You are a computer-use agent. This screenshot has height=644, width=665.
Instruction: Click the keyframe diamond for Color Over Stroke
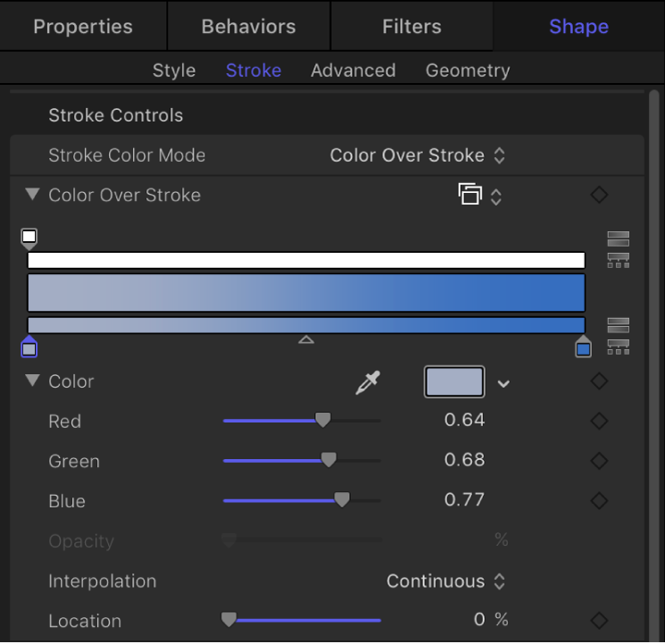click(x=600, y=195)
